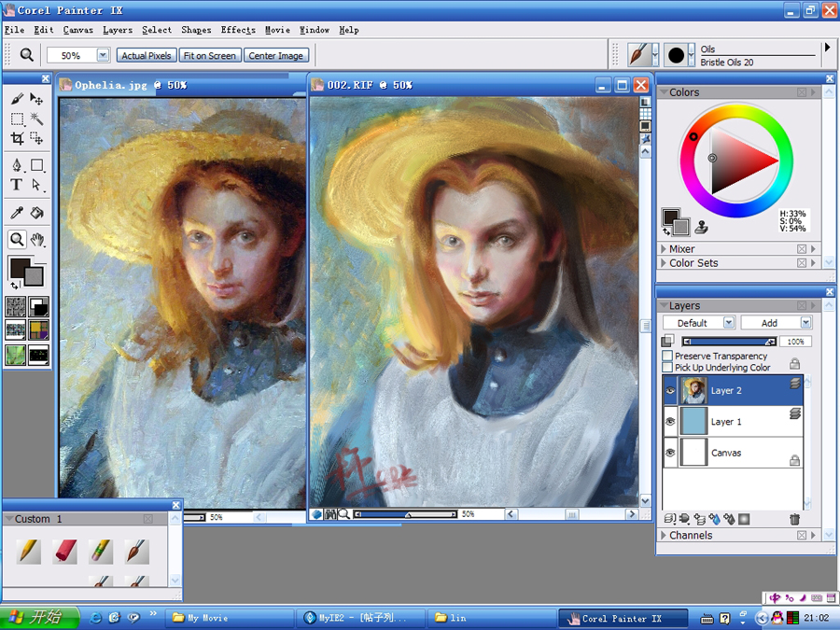
Task: Open the Effects menu
Action: 238,30
